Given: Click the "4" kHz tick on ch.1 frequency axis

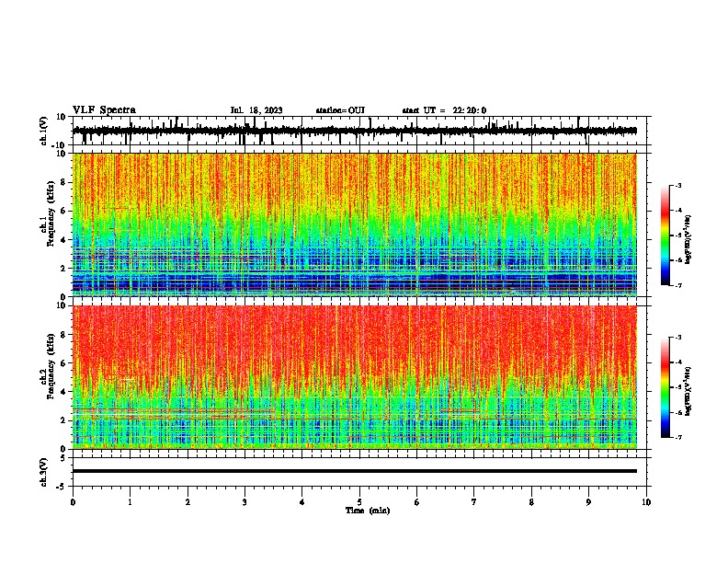Looking at the screenshot, I should tap(63, 240).
